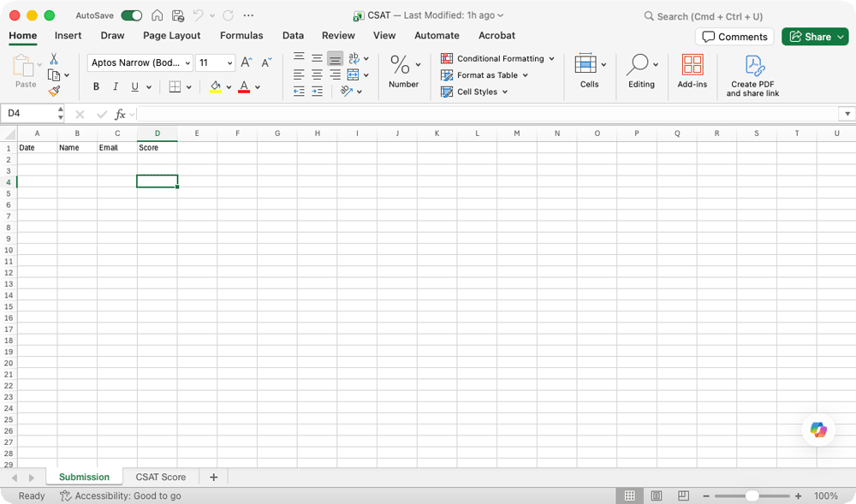Toggle underline formatting
Image resolution: width=856 pixels, height=504 pixels.
[x=135, y=86]
